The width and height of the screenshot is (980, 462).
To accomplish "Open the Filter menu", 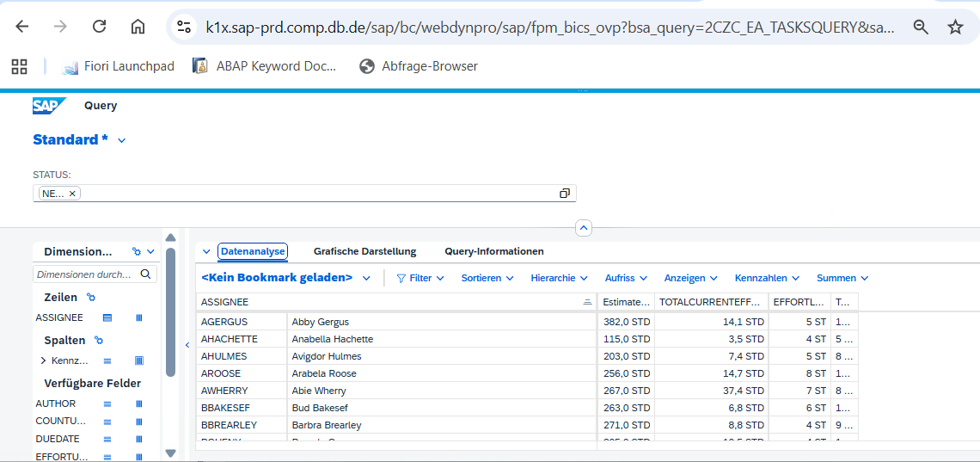I will 420,278.
